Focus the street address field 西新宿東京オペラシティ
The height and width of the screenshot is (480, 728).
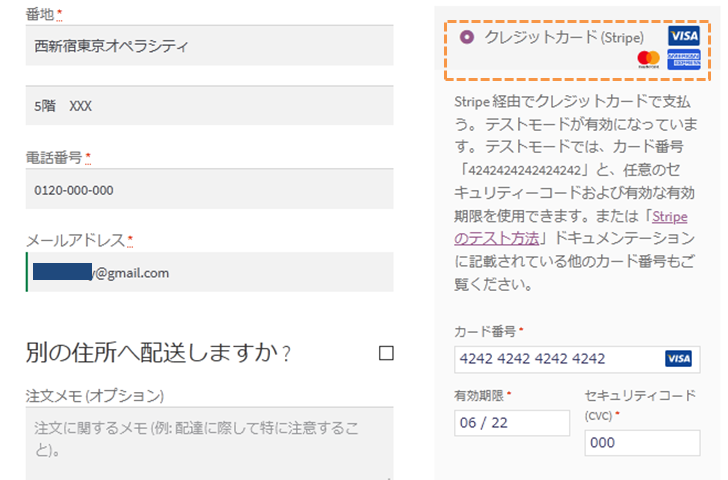pyautogui.click(x=209, y=45)
